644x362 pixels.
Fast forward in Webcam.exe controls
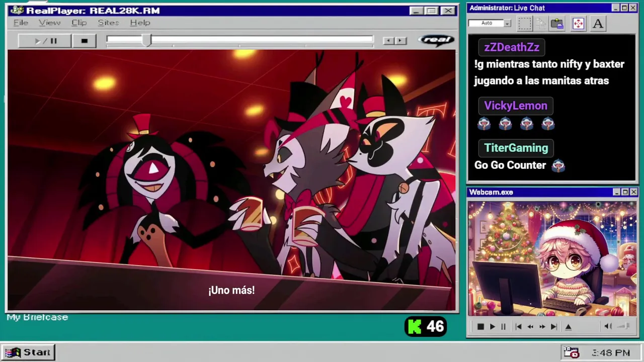tap(542, 327)
